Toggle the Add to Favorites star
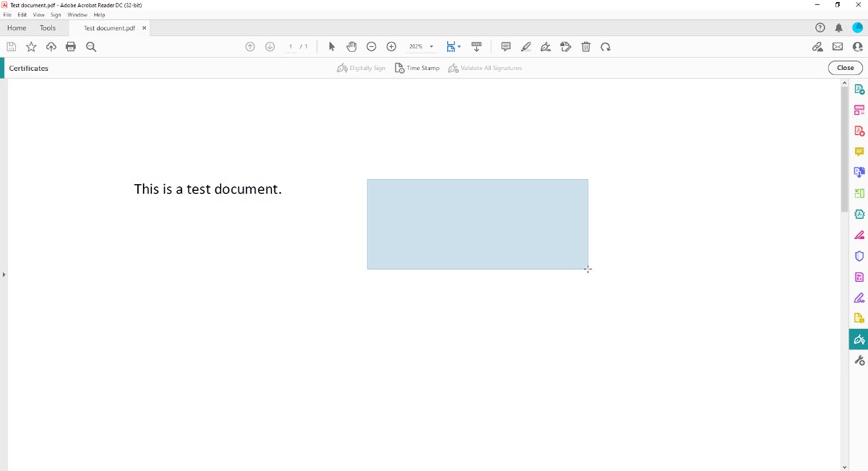This screenshot has width=868, height=471. pos(31,46)
